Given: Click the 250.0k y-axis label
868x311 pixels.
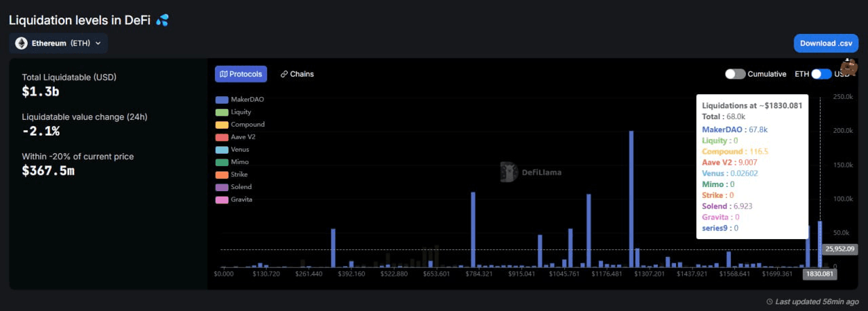Looking at the screenshot, I should point(844,97).
